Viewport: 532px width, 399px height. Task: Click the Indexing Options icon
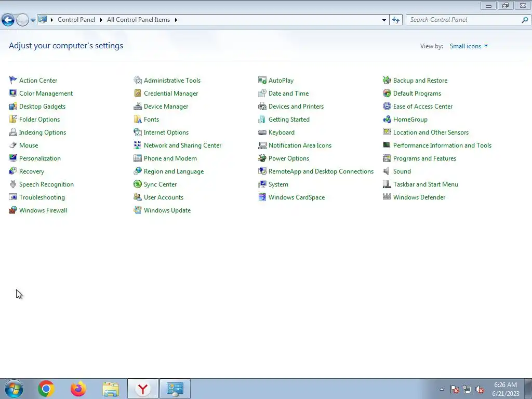point(13,132)
